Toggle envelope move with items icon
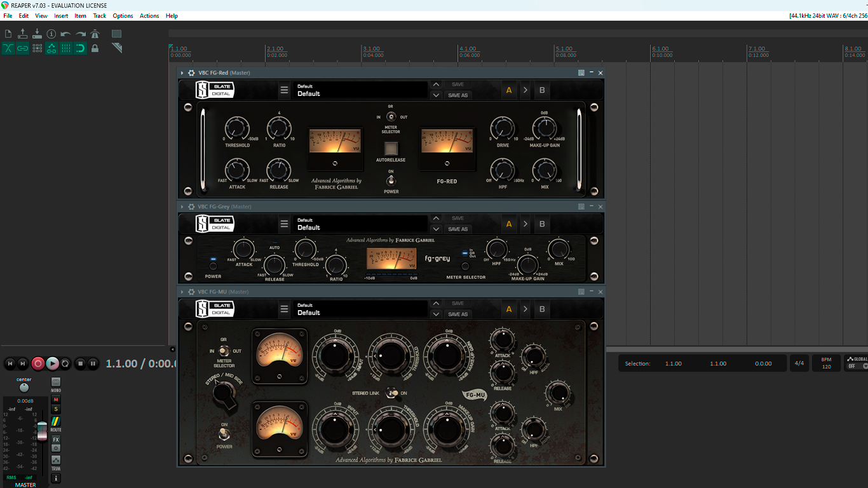The image size is (868, 488). click(x=51, y=48)
